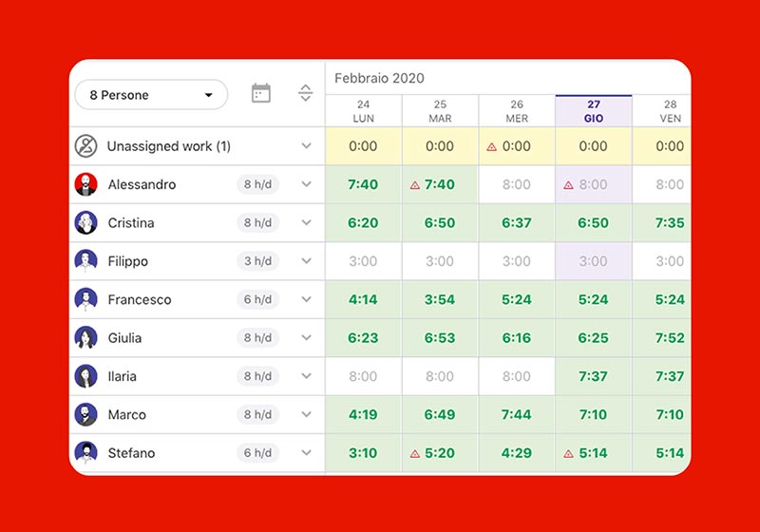The width and height of the screenshot is (760, 532).
Task: Open the 8 Persone dropdown
Action: (151, 95)
